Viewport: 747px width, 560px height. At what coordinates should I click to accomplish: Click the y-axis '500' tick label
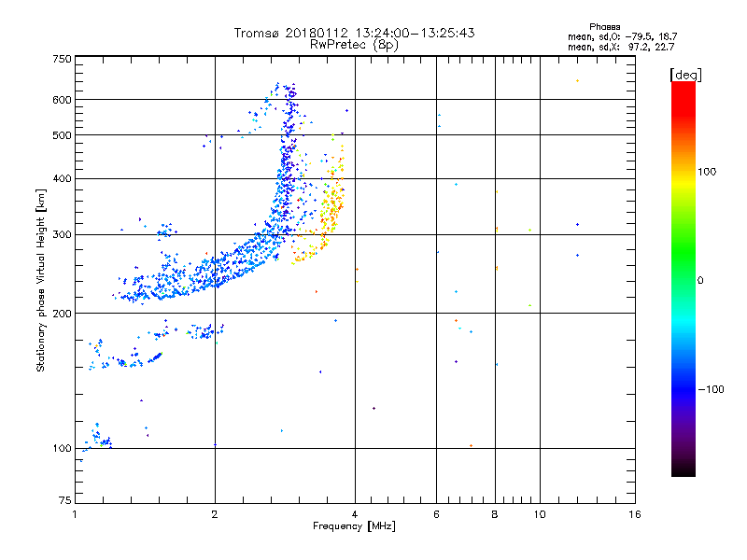point(62,135)
